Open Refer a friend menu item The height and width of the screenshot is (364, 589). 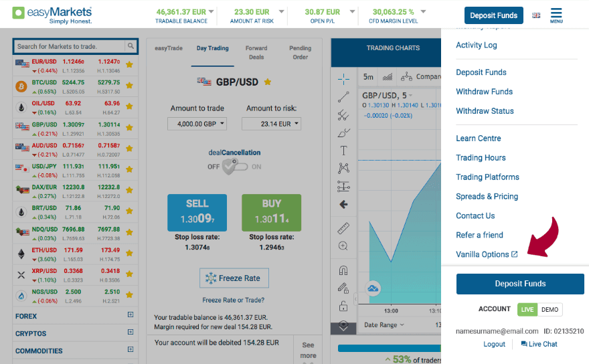tap(479, 235)
